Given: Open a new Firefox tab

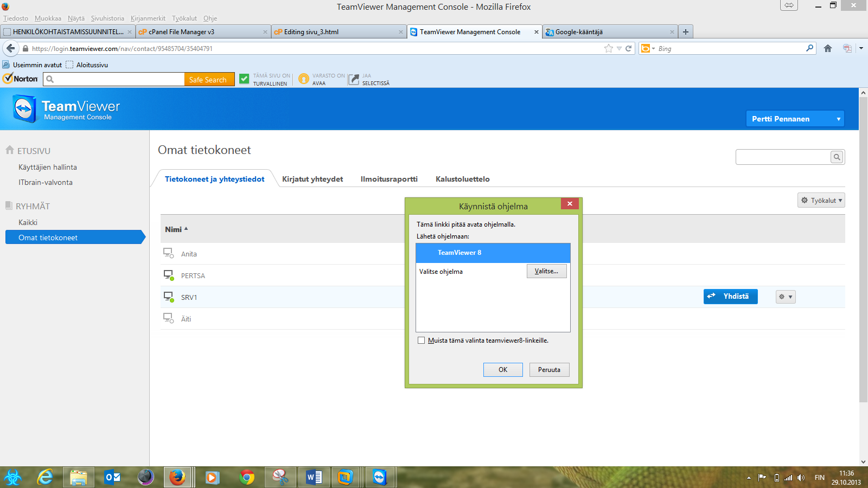Looking at the screenshot, I should [x=686, y=31].
